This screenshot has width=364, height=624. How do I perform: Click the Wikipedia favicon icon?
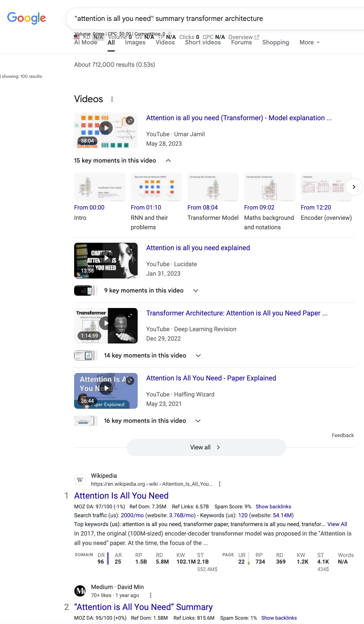[x=80, y=480]
